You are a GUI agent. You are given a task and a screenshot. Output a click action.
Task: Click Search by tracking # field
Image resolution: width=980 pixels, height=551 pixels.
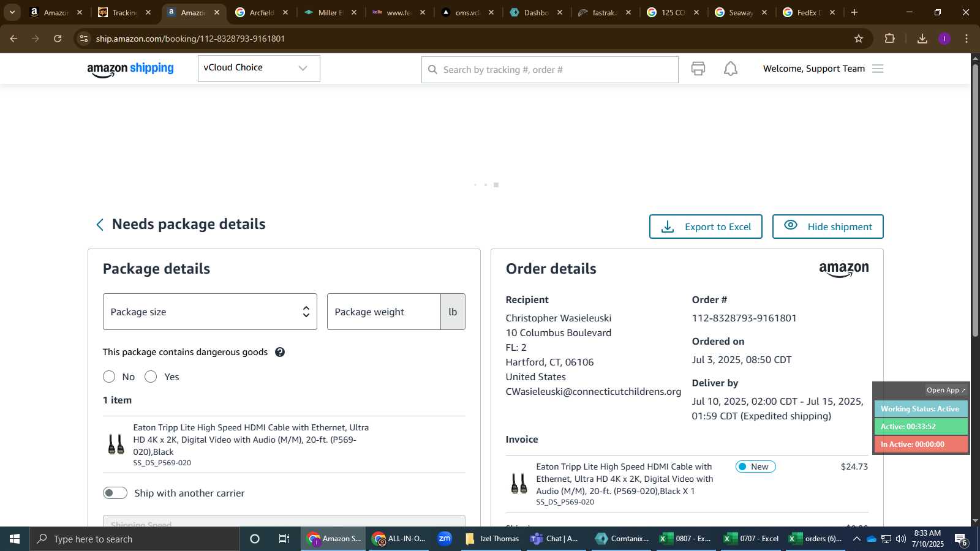pos(549,70)
